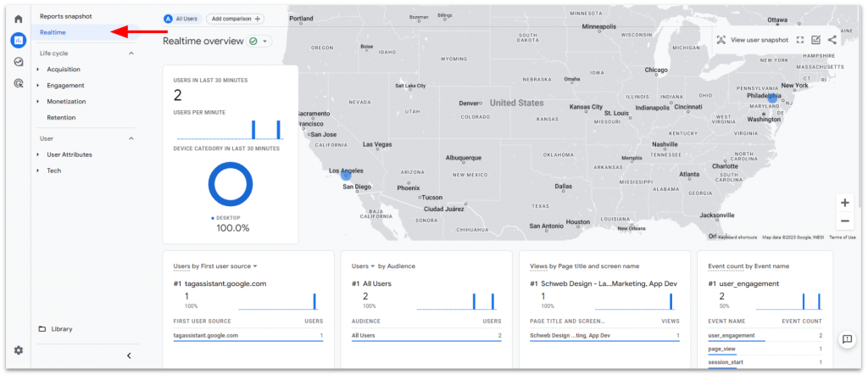
Task: Click the Add comparison button
Action: point(235,19)
